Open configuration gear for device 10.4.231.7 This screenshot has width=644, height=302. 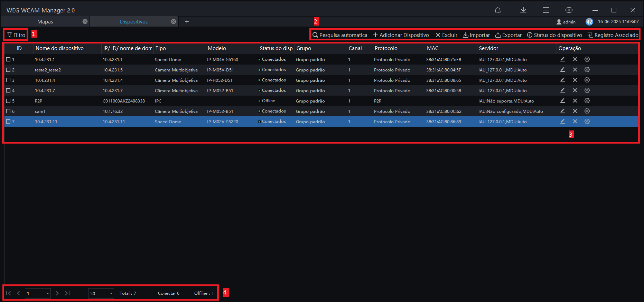[x=587, y=90]
